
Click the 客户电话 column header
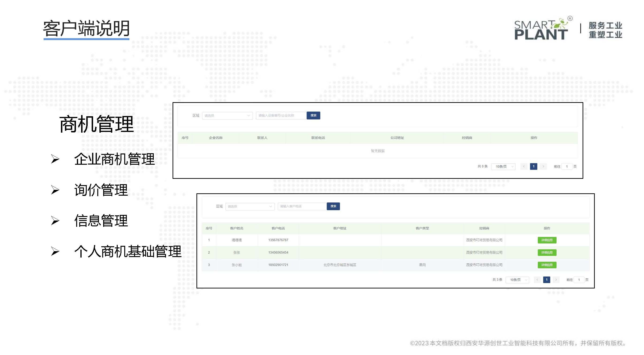(x=278, y=229)
